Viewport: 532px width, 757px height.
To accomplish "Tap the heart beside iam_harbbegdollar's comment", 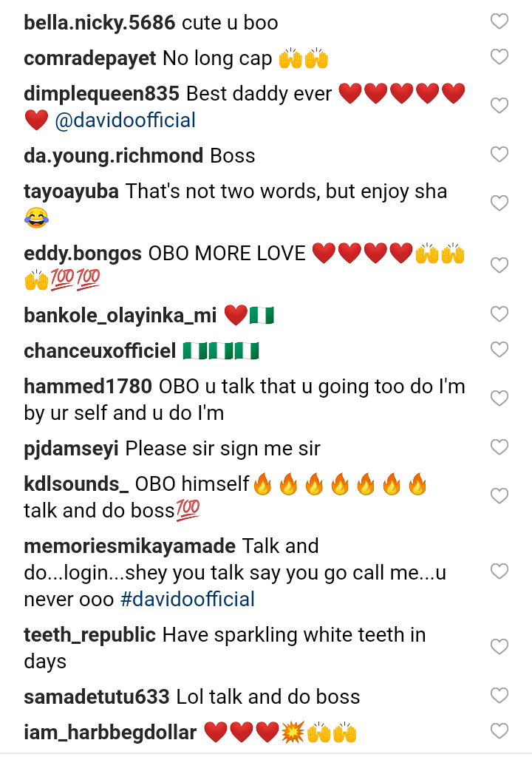I will 499,731.
